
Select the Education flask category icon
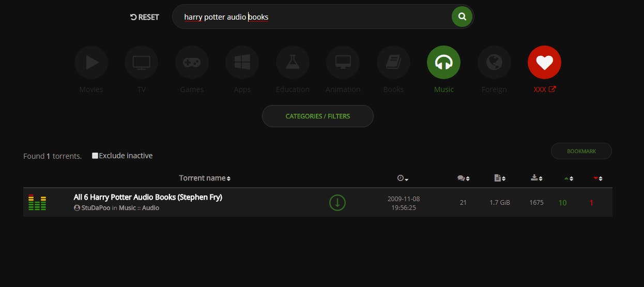293,63
